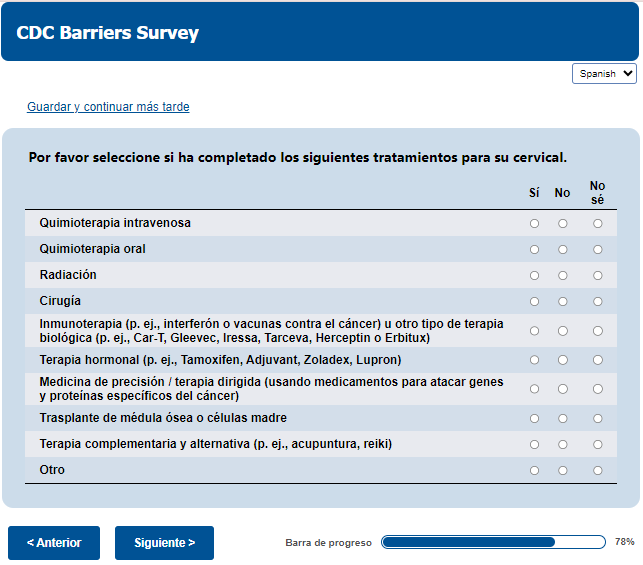Viewport: 643px width, 565px height.
Task: Select Sí for Terapia hormonal
Action: click(x=534, y=360)
